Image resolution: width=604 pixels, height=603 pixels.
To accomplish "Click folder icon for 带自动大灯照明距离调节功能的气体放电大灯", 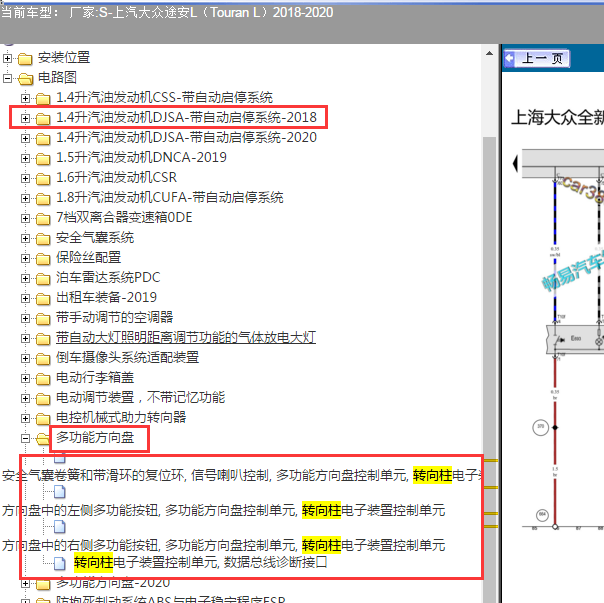I will click(43, 339).
